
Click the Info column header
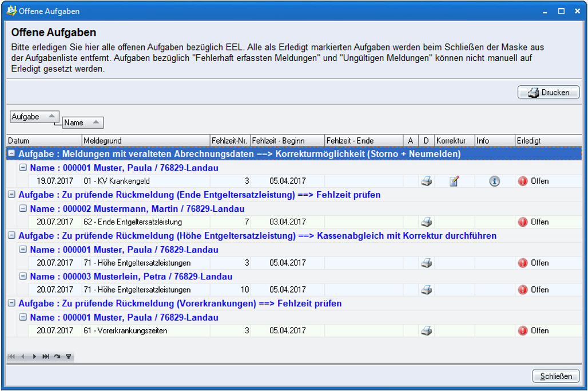495,141
